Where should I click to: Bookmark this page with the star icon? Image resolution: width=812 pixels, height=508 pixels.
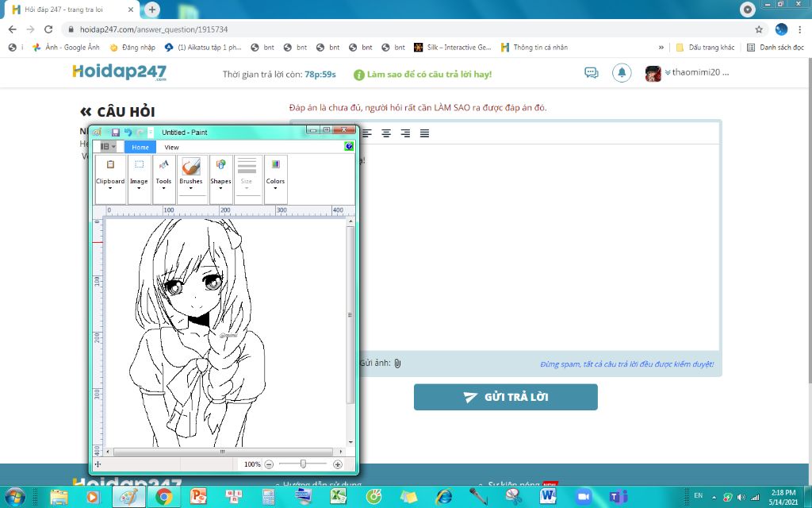tap(759, 29)
